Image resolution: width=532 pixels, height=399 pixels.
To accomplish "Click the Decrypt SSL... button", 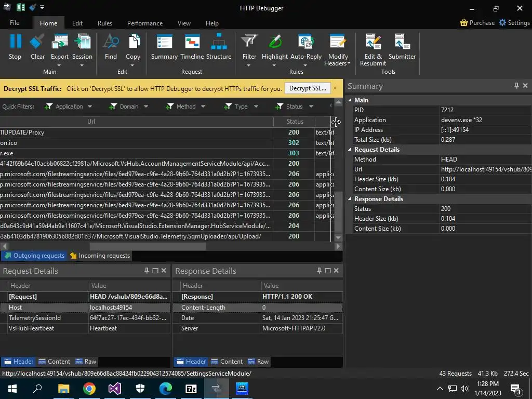I will tap(308, 88).
